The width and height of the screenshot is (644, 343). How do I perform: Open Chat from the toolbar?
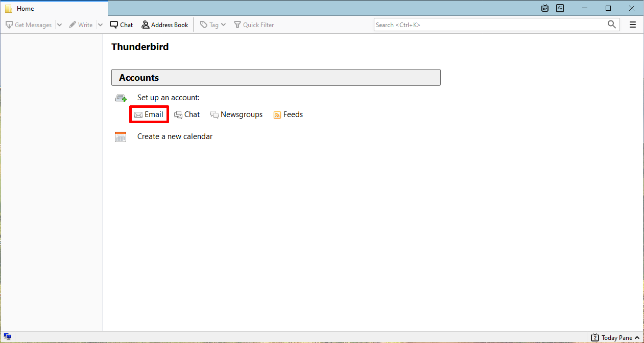pos(122,25)
